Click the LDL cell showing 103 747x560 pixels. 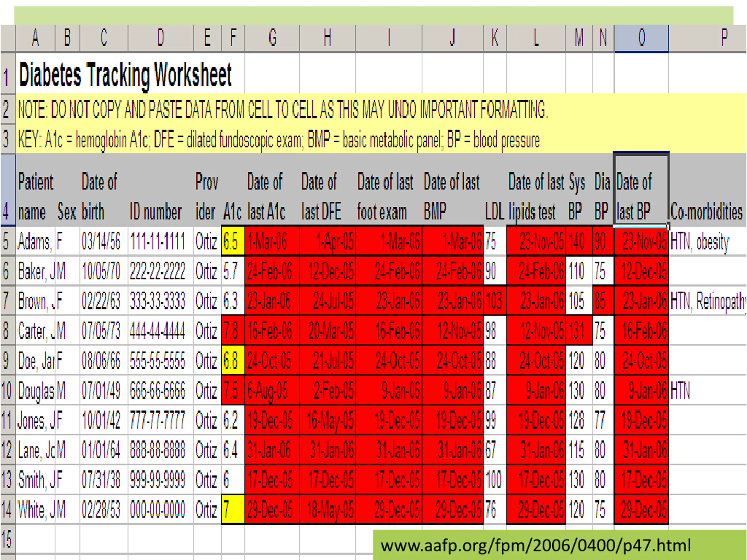coord(495,301)
